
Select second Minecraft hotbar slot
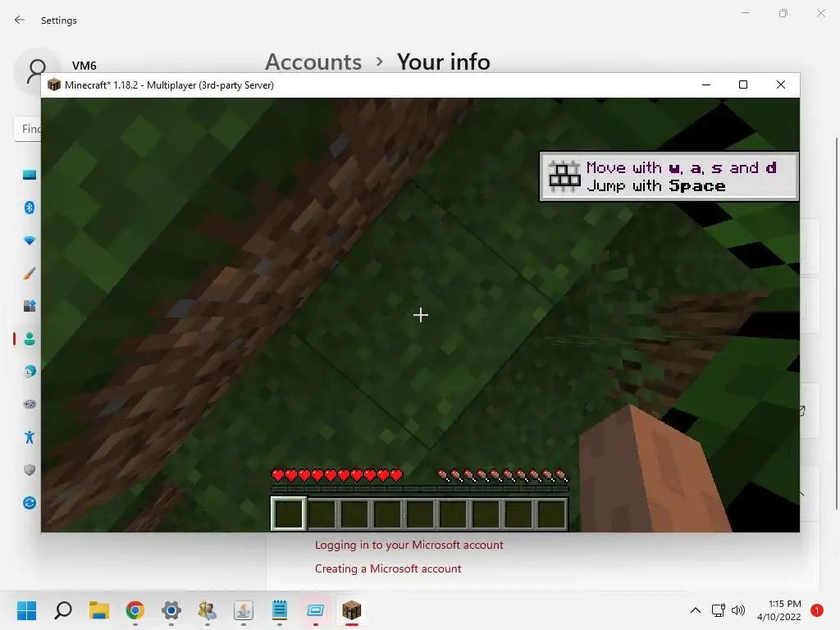pyautogui.click(x=322, y=514)
